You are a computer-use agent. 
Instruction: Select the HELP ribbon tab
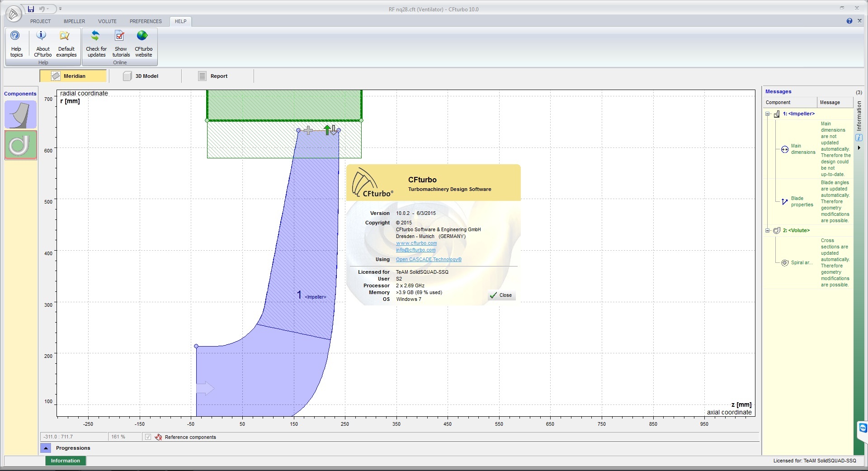pyautogui.click(x=180, y=21)
